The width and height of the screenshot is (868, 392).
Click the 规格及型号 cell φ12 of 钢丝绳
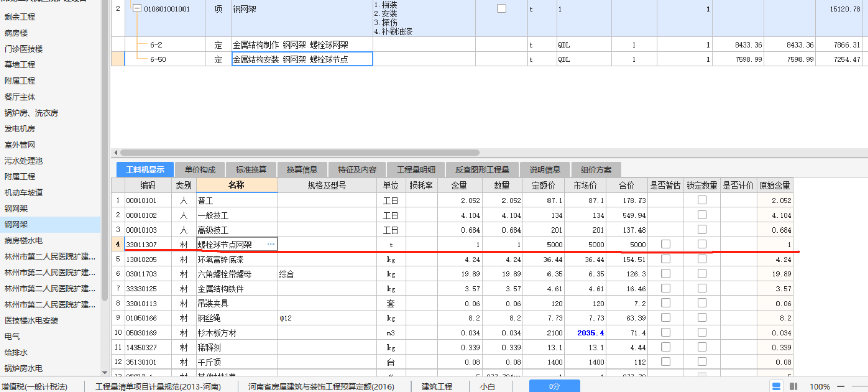[x=327, y=318]
